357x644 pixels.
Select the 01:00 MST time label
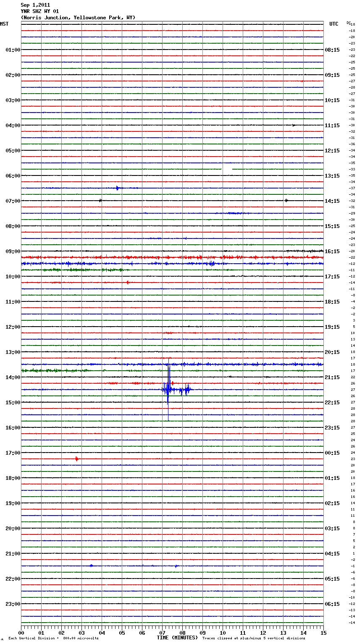13,50
